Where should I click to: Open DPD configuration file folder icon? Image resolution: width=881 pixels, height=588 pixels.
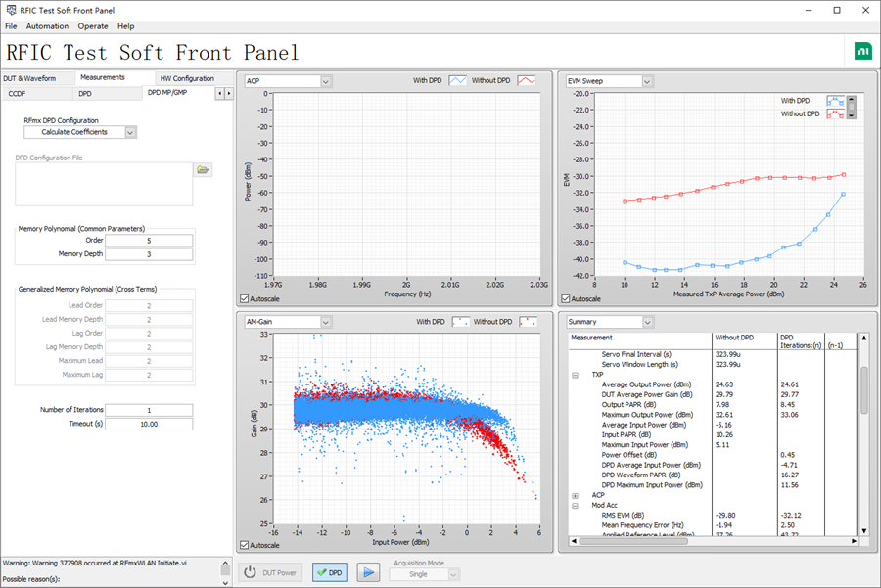click(x=203, y=169)
